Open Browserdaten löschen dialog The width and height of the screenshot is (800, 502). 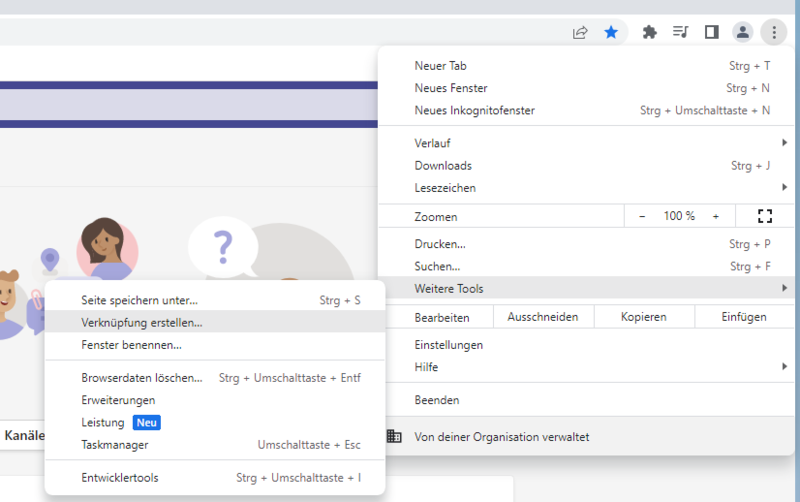[x=142, y=378]
